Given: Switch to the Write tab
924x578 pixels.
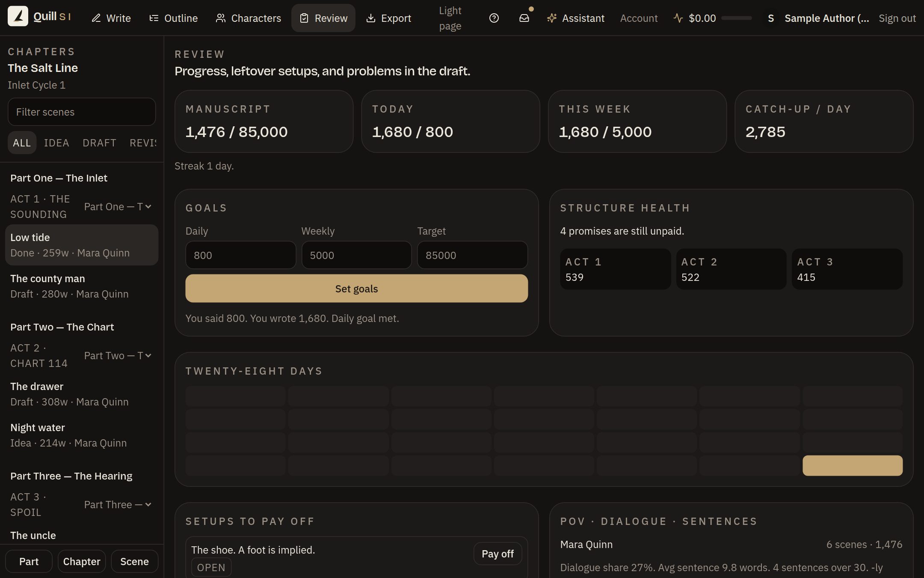Looking at the screenshot, I should coord(111,18).
